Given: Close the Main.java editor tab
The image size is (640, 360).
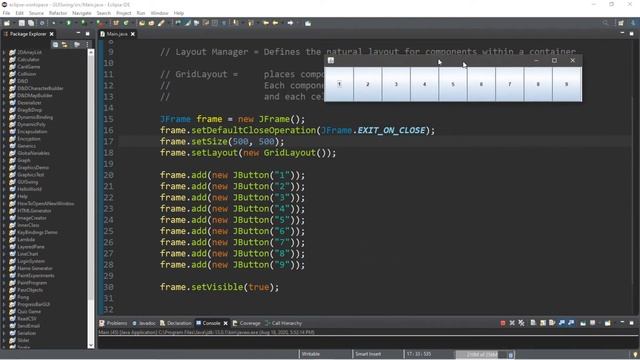Looking at the screenshot, I should 133,34.
